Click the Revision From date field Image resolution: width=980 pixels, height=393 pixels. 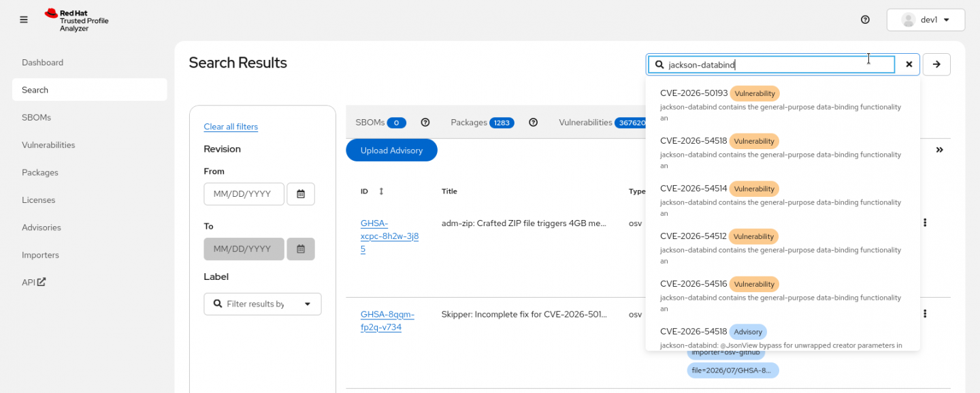click(244, 194)
